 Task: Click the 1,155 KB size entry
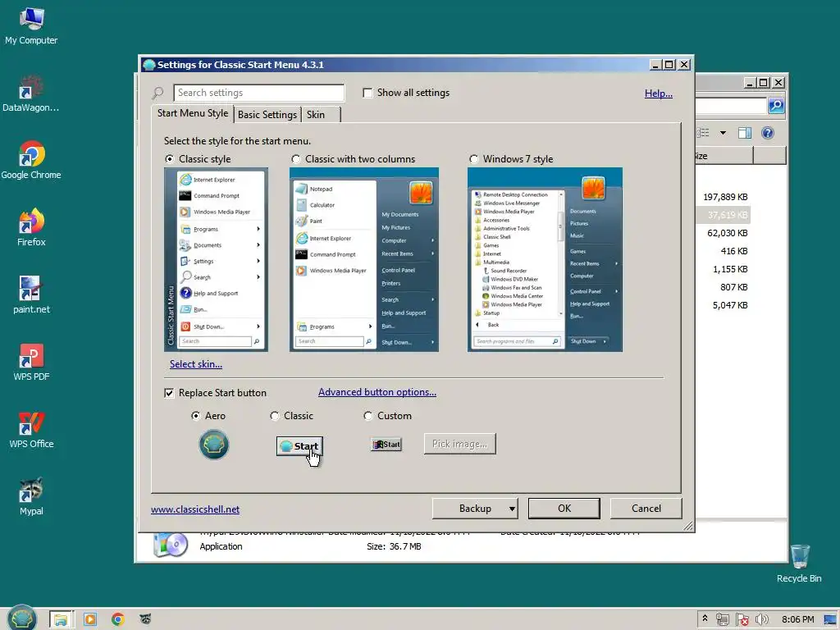pos(729,269)
